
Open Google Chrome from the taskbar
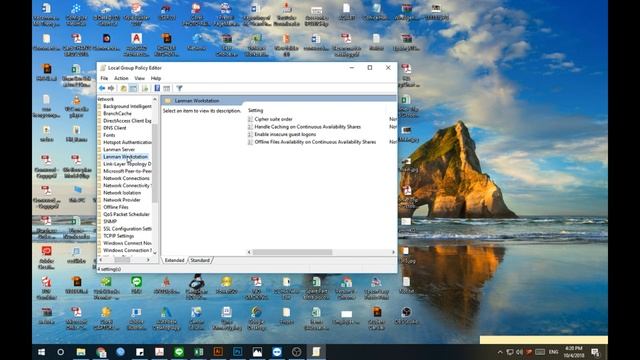tap(101, 352)
